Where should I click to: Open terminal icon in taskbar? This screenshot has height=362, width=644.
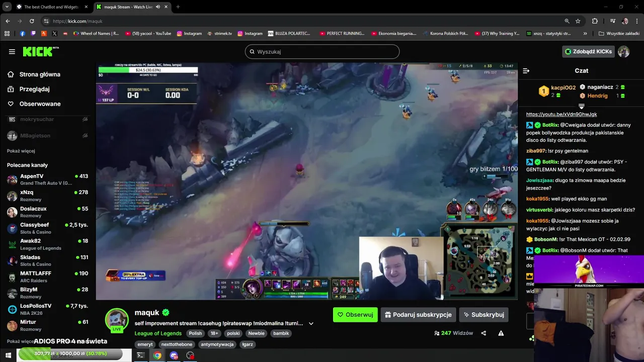pyautogui.click(x=141, y=355)
